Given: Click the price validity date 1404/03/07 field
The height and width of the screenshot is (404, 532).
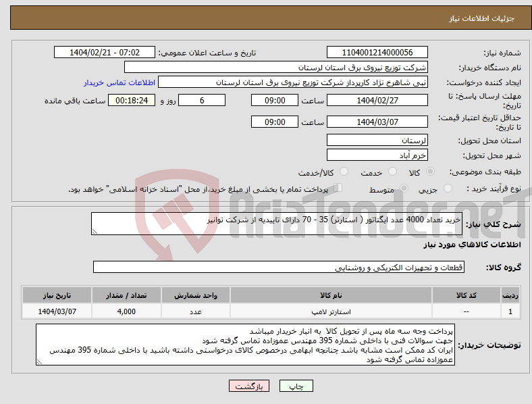Looking at the screenshot, I should tap(377, 122).
